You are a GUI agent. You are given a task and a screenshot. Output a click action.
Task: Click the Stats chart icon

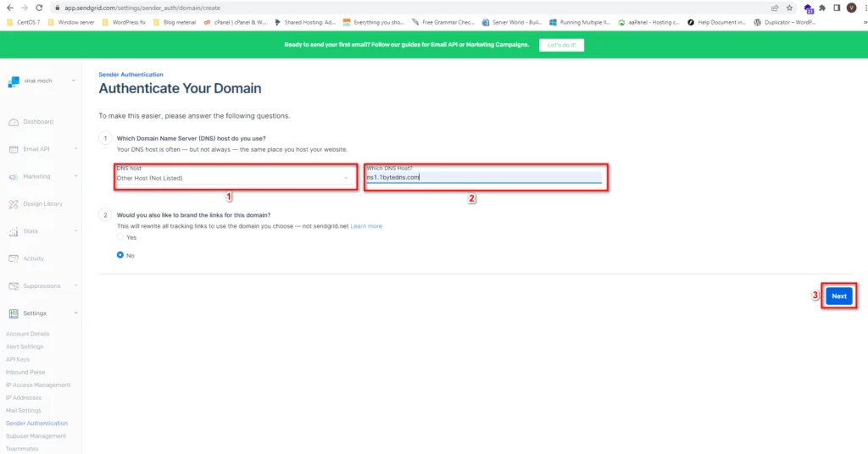click(x=14, y=232)
